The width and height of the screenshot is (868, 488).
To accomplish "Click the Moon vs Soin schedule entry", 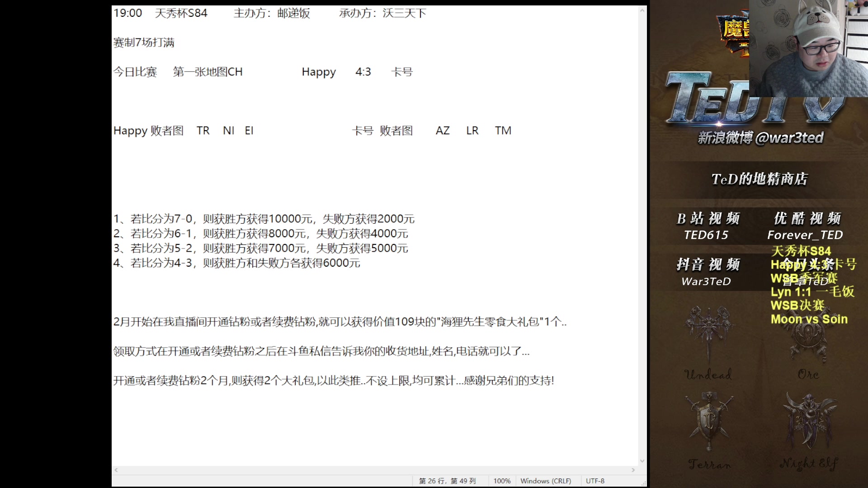I will tap(810, 319).
